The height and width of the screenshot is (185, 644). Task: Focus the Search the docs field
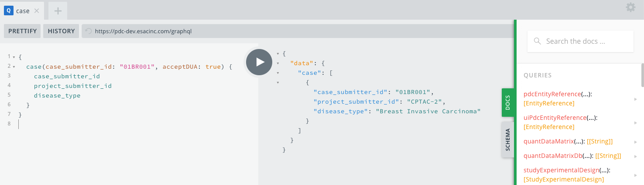tap(585, 41)
